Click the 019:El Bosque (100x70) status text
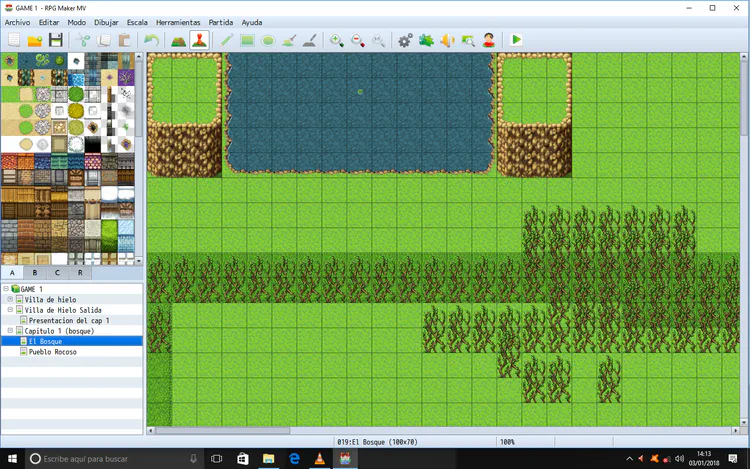 pyautogui.click(x=377, y=442)
